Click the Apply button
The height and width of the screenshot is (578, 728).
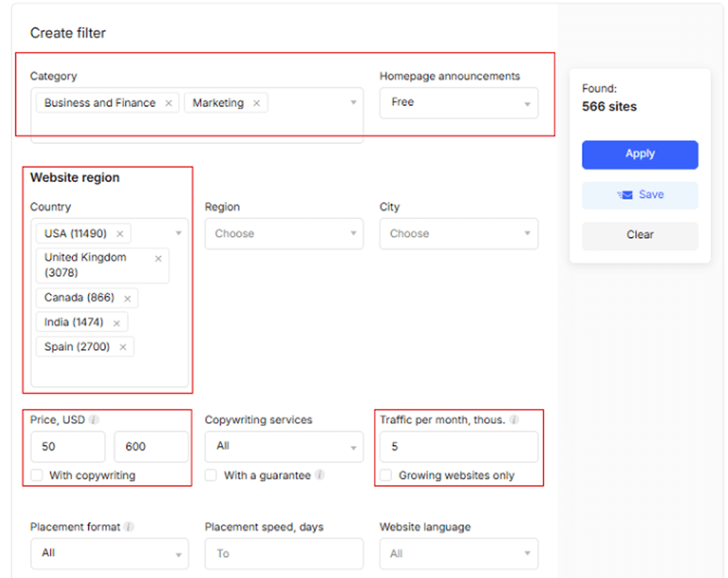tap(640, 154)
